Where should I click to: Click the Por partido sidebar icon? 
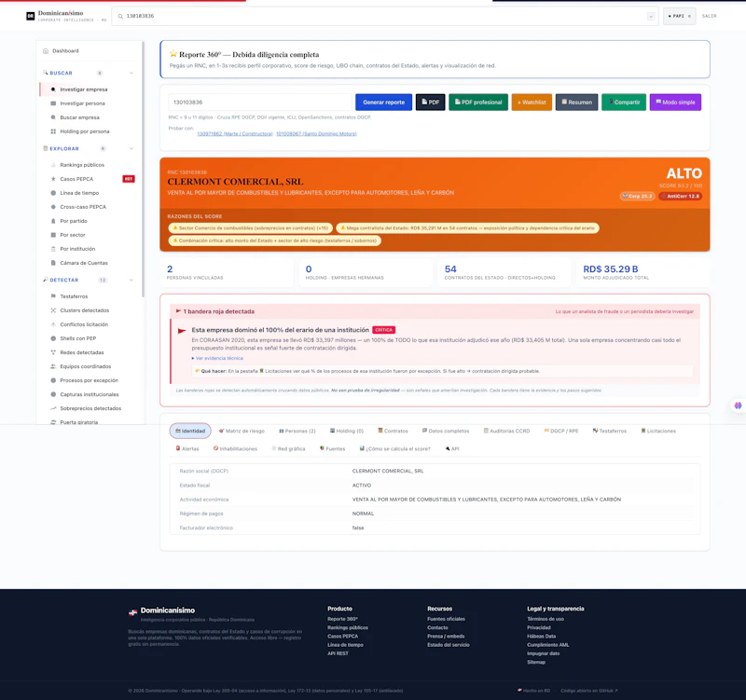(53, 221)
